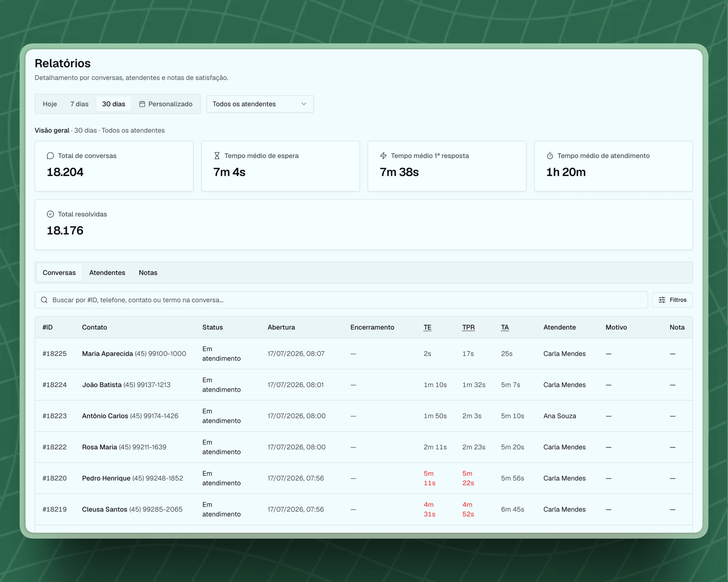Click contact Pedro Henrique

tap(106, 478)
